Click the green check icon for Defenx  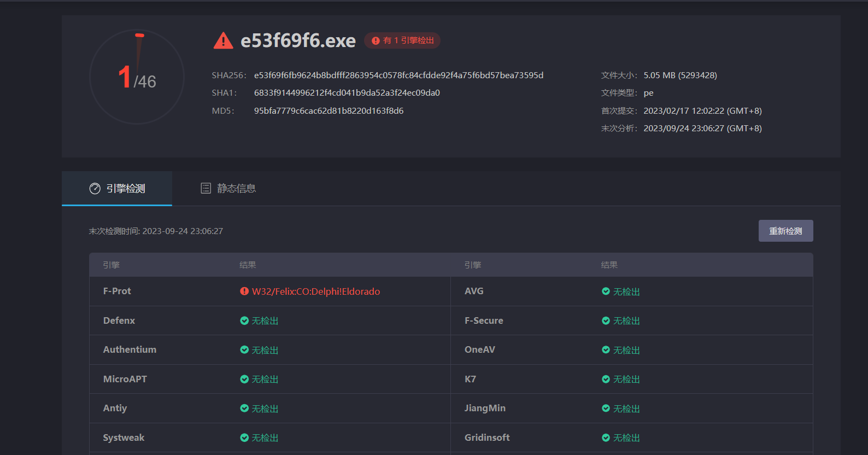(244, 320)
